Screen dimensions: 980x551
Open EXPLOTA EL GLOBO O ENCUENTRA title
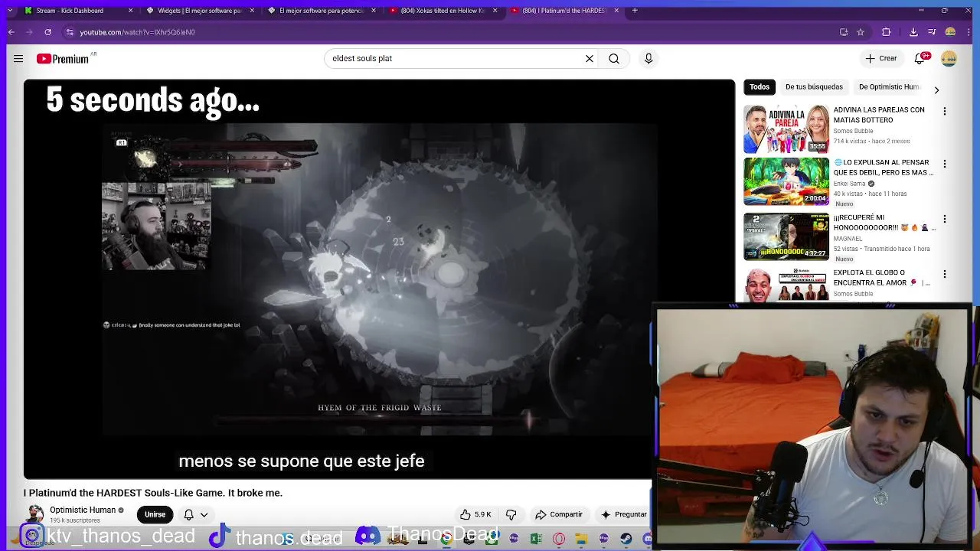[x=881, y=277]
